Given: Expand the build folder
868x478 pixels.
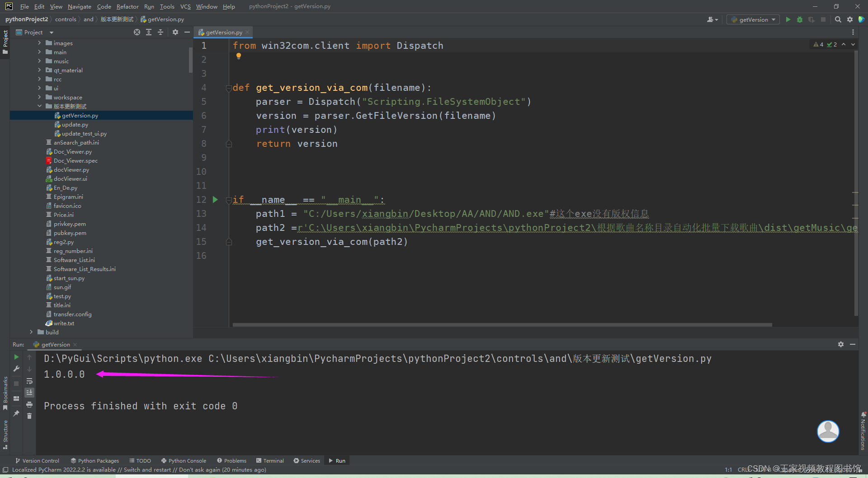Looking at the screenshot, I should pos(30,332).
